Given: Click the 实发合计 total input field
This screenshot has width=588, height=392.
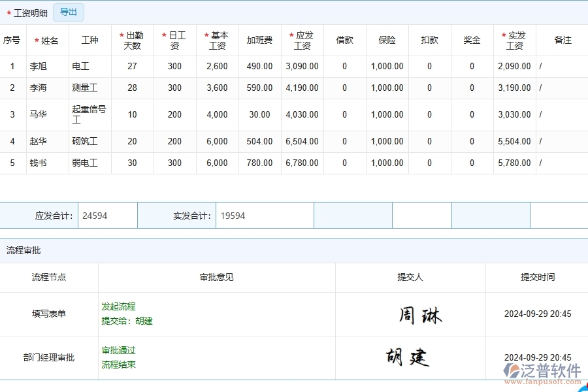Looking at the screenshot, I should [x=265, y=215].
